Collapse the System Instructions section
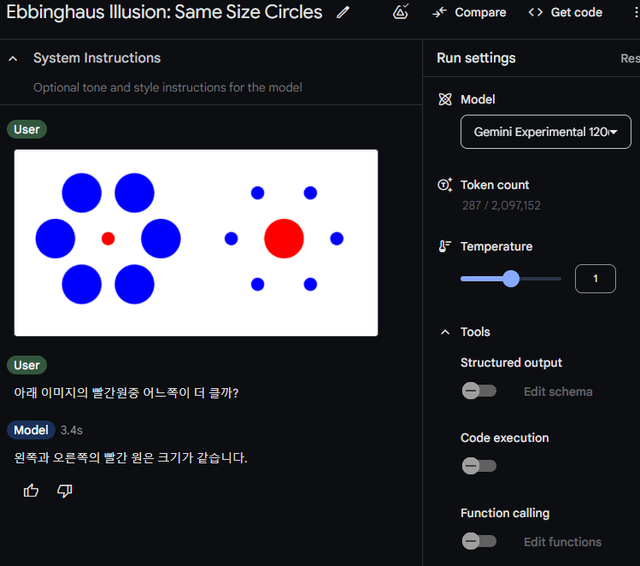The image size is (640, 566). (13, 59)
